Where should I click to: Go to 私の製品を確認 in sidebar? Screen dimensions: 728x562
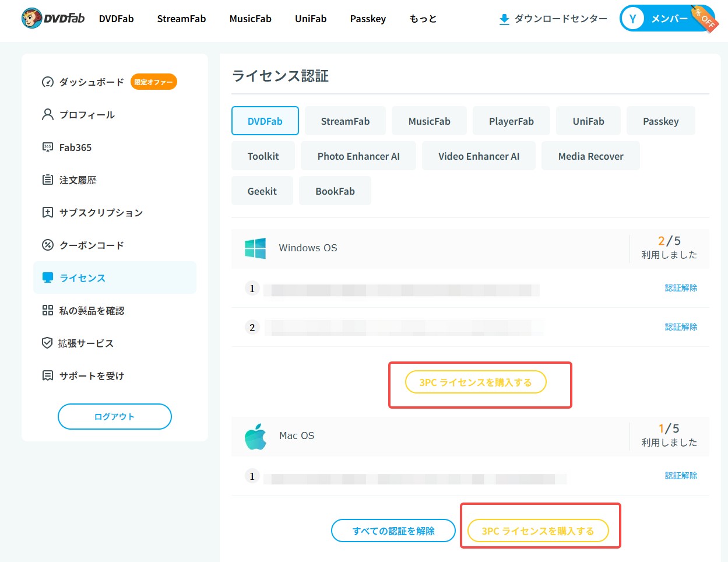pos(92,311)
